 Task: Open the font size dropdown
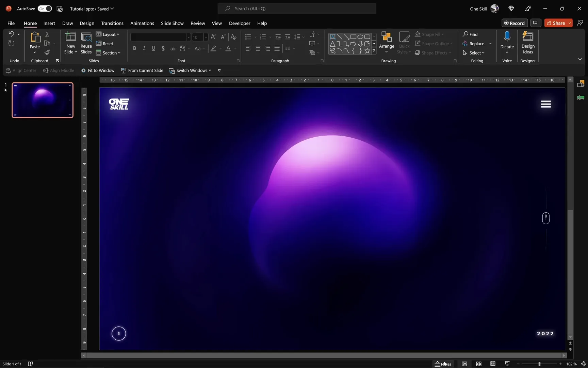click(x=206, y=37)
